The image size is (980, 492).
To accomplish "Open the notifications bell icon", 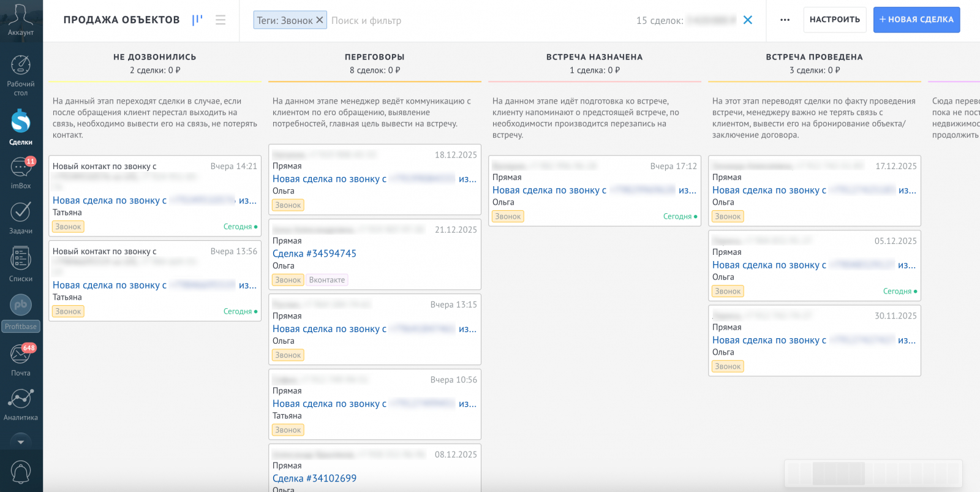I will (21, 472).
